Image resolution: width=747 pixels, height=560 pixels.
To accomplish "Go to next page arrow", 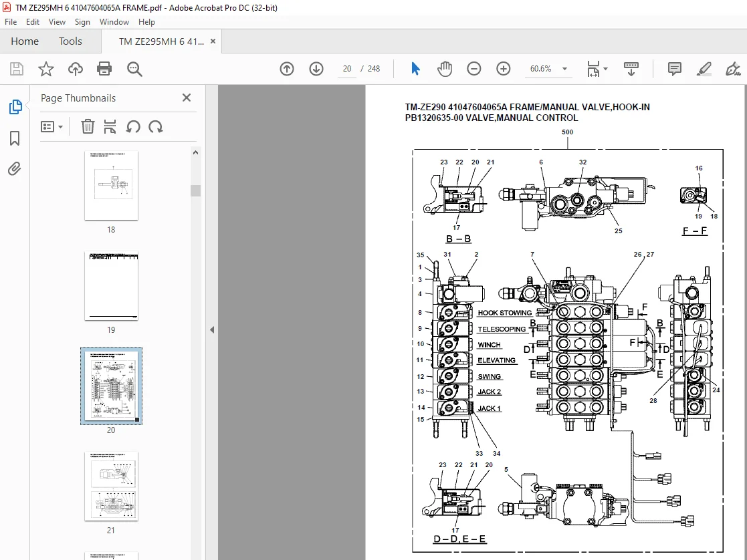I will 316,69.
